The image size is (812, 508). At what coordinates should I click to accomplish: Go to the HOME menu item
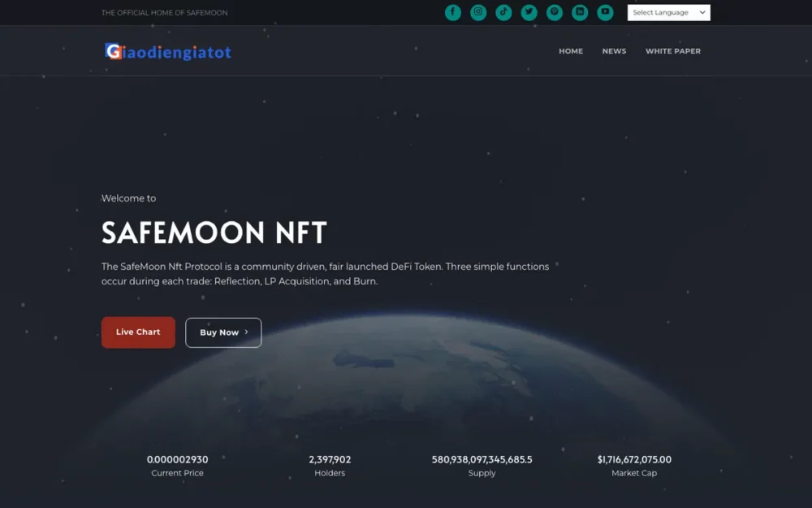[571, 50]
